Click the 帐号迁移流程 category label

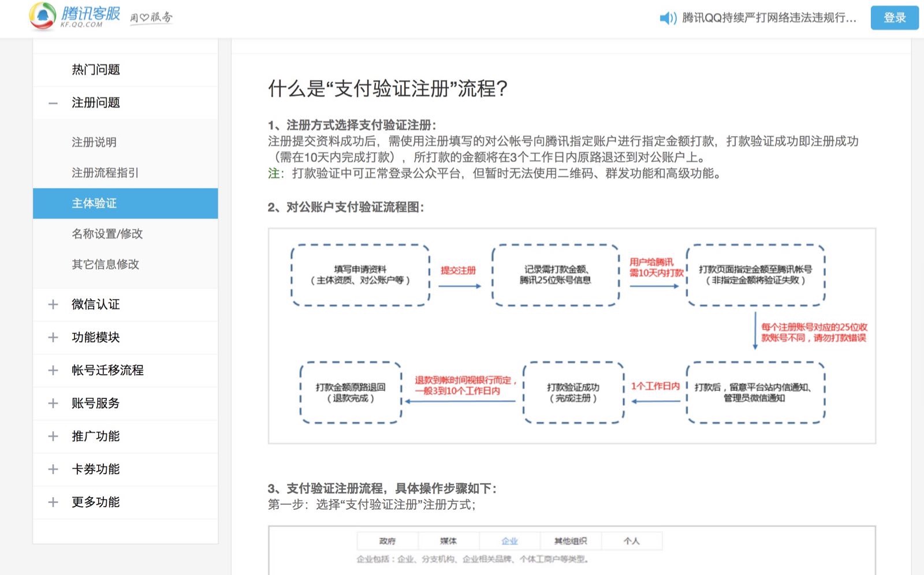pyautogui.click(x=107, y=370)
